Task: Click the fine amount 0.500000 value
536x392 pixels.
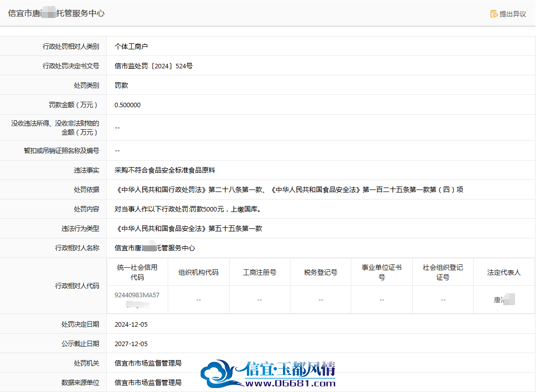Action: point(127,105)
